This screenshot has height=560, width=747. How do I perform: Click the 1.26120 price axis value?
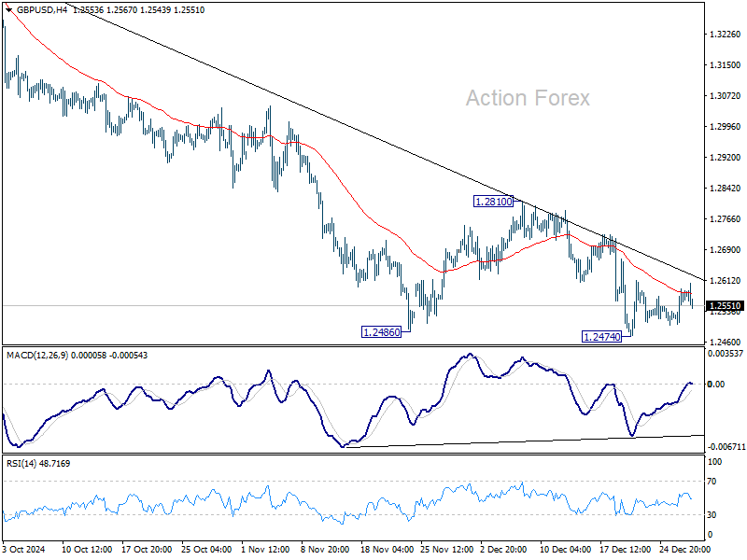pos(726,281)
